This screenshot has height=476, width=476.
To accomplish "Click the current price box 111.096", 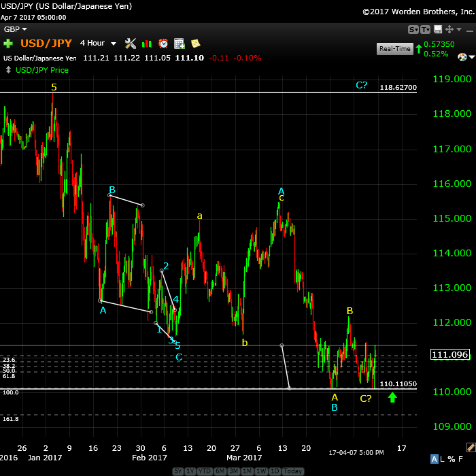I will tap(450, 354).
